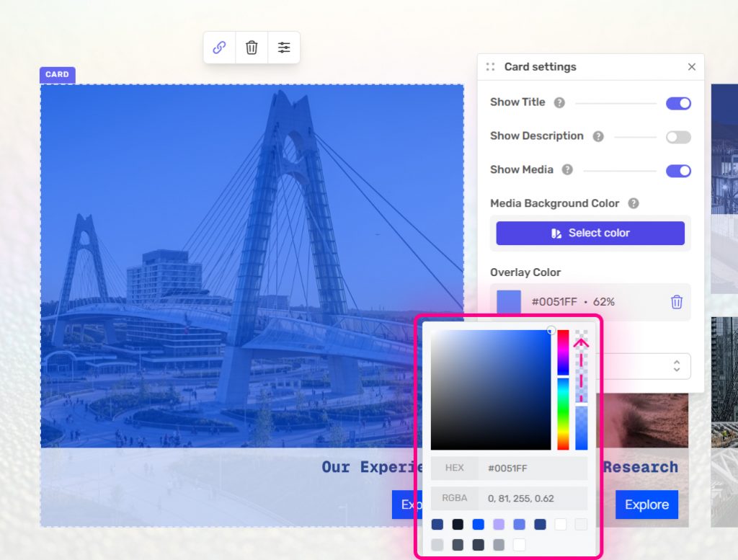Click the rainbow hue slider bar
The image size is (738, 560).
(563, 389)
